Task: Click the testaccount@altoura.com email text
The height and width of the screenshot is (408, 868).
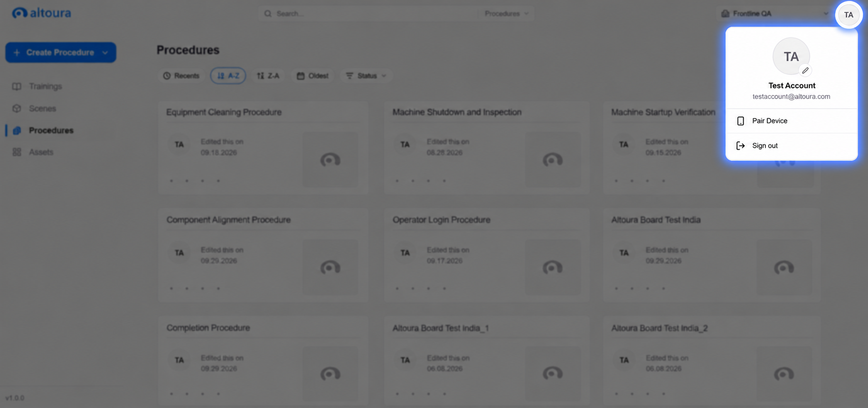Action: click(x=792, y=97)
